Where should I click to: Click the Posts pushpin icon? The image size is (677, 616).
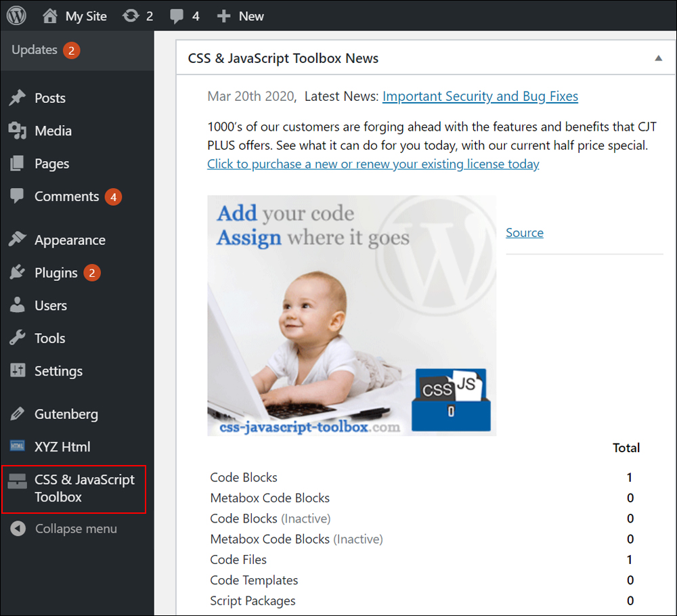(x=18, y=97)
